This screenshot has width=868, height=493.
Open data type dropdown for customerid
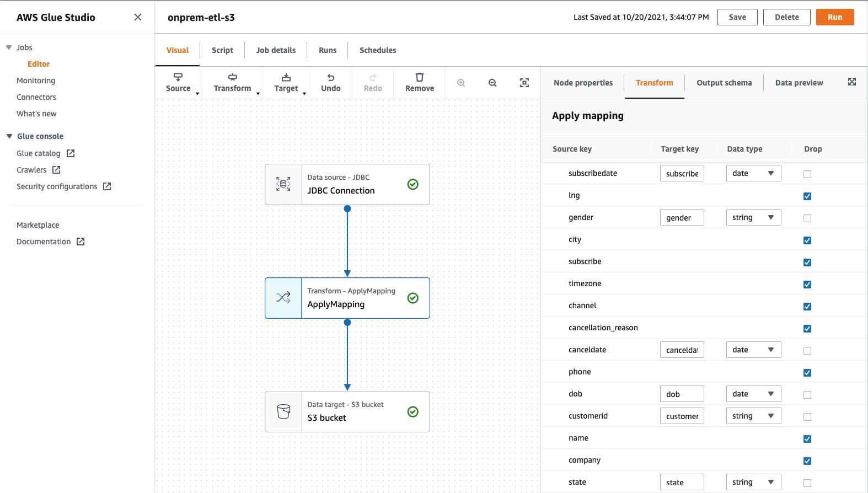tap(753, 416)
